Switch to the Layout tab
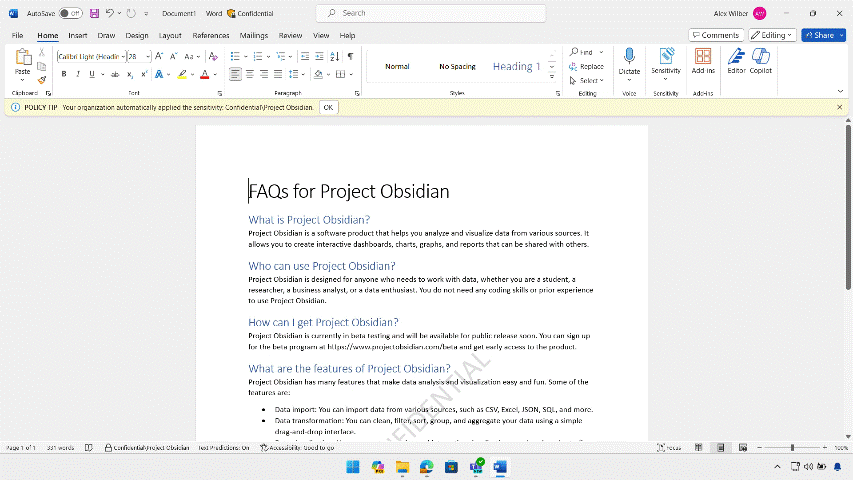The image size is (853, 480). point(170,35)
